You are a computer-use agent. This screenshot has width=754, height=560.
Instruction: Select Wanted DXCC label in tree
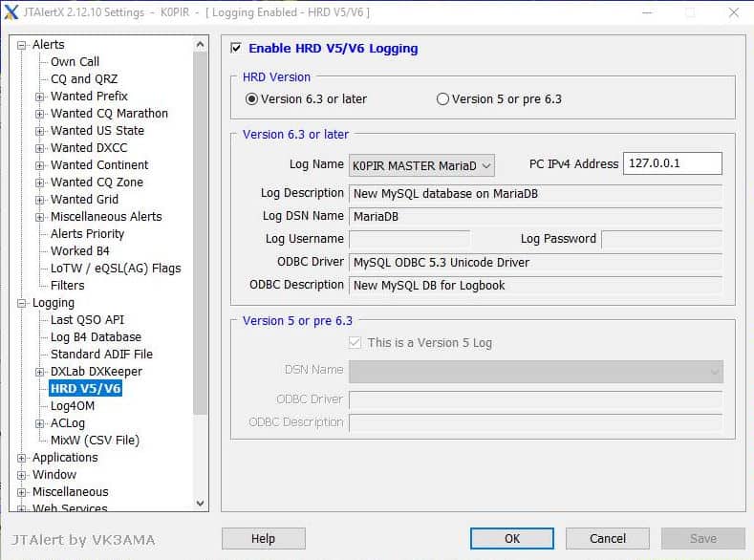89,147
